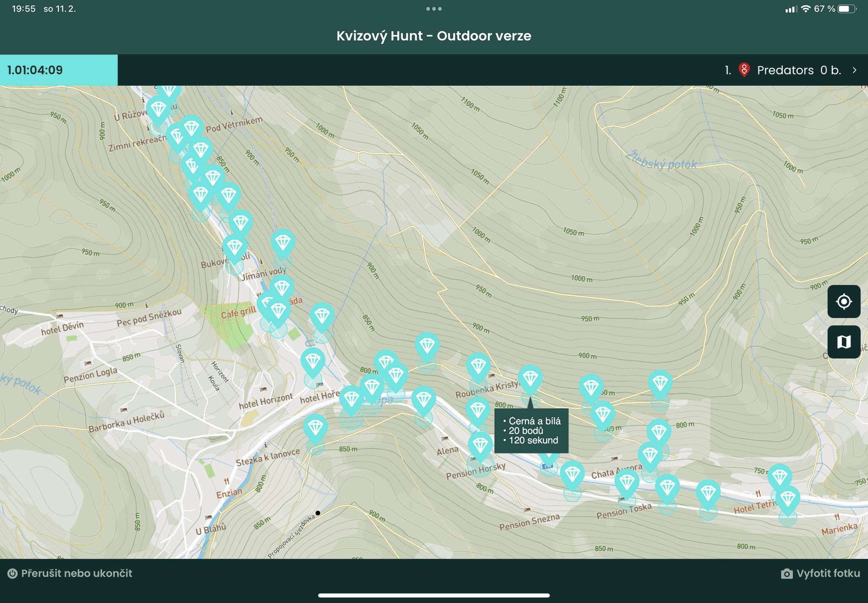Tap the diamond marker above Roubenka Kristý label
The image size is (868, 603).
[x=479, y=366]
